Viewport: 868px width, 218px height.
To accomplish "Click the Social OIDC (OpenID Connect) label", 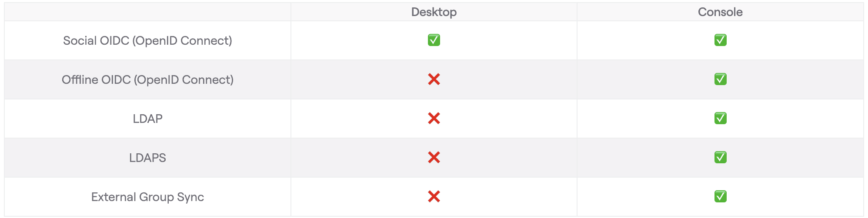I will coord(147,40).
